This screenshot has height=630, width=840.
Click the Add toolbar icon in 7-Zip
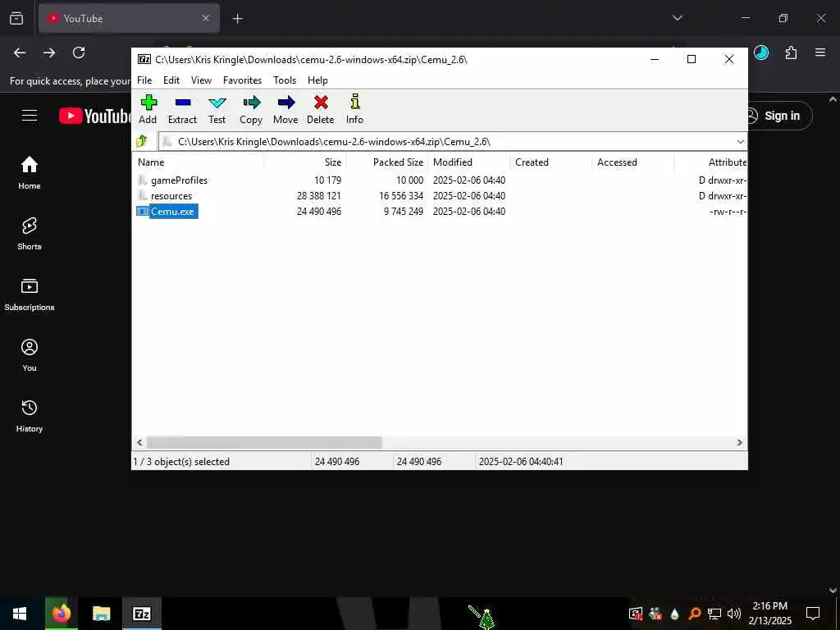[x=148, y=109]
